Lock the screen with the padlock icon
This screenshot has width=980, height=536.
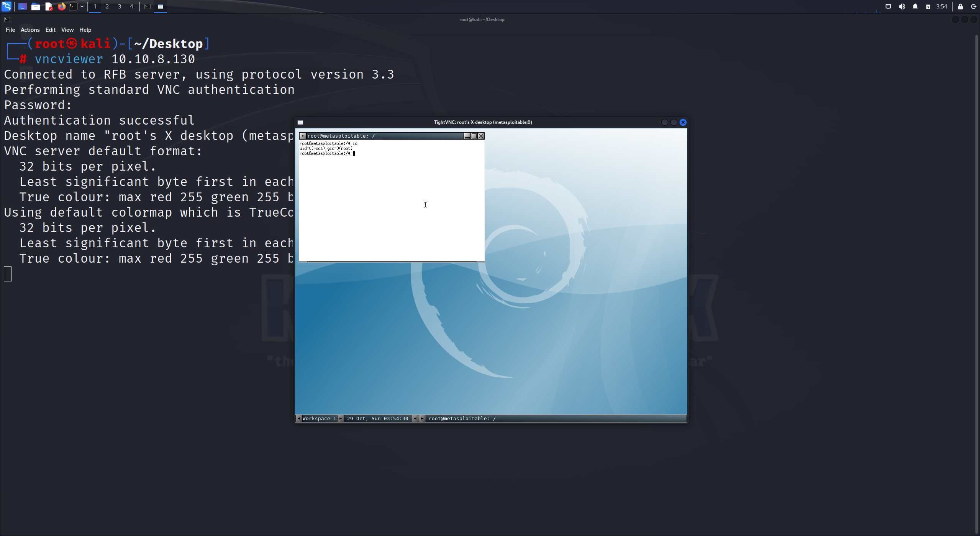click(960, 7)
